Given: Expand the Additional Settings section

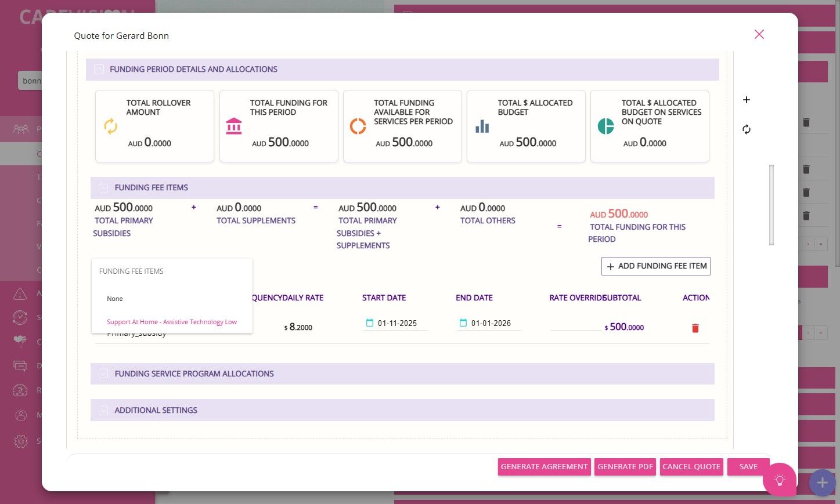Looking at the screenshot, I should (103, 411).
